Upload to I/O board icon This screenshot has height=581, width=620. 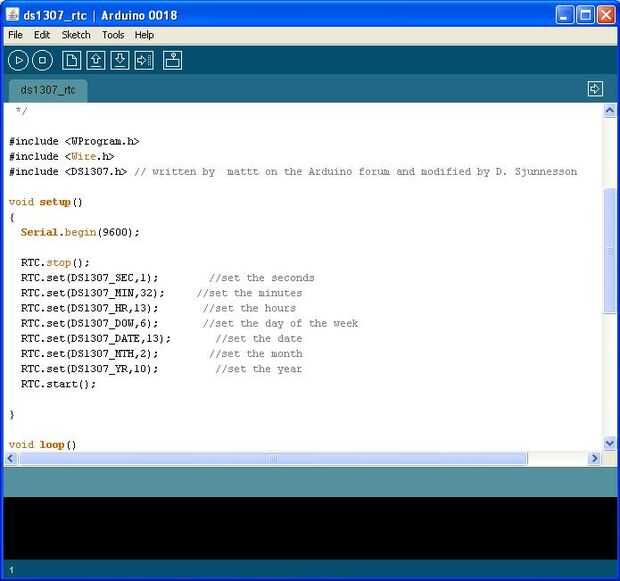(144, 61)
